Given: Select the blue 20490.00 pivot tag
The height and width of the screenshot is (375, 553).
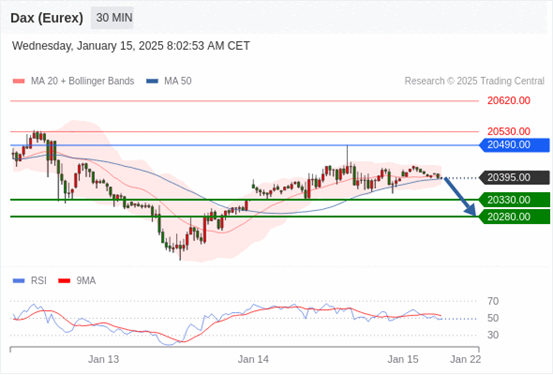Looking at the screenshot, I should pyautogui.click(x=514, y=145).
